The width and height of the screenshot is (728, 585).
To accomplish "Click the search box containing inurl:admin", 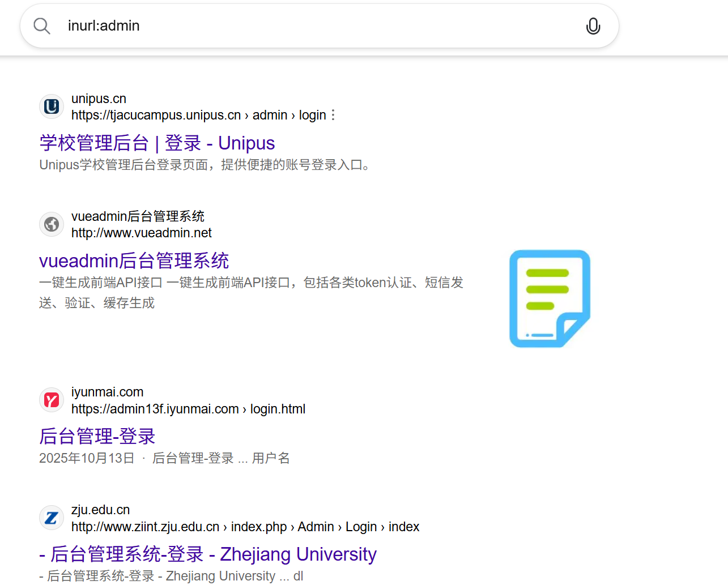I will tap(319, 26).
